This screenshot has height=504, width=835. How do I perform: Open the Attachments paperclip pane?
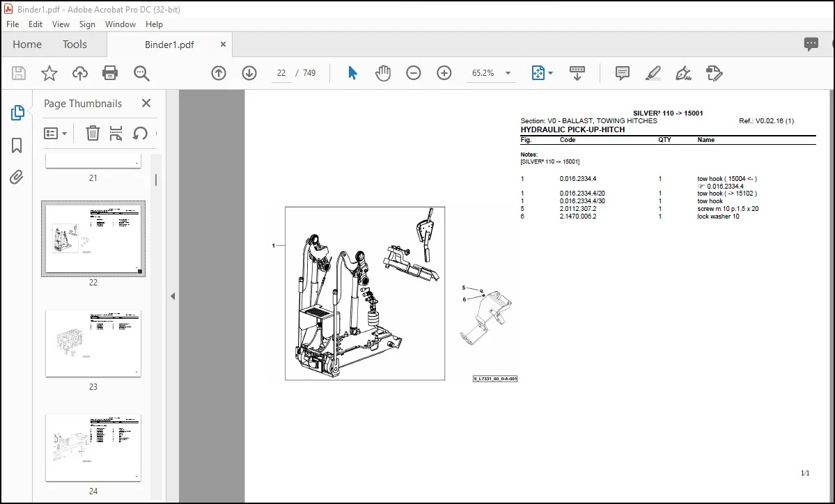(x=17, y=177)
